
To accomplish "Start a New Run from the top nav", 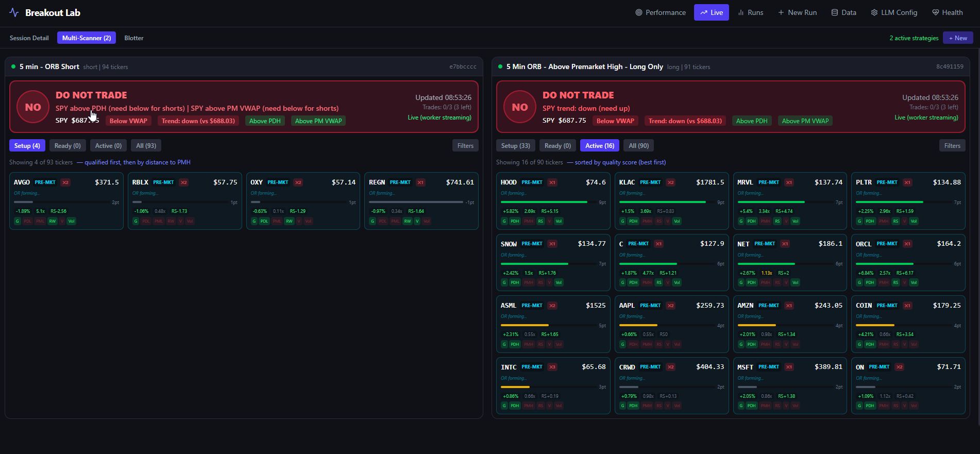I will pos(797,12).
